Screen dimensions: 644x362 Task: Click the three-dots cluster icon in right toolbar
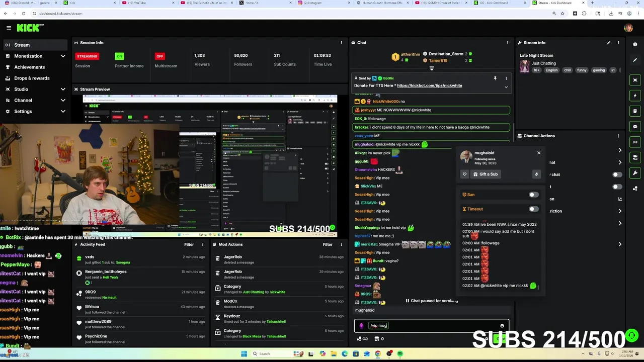(635, 189)
